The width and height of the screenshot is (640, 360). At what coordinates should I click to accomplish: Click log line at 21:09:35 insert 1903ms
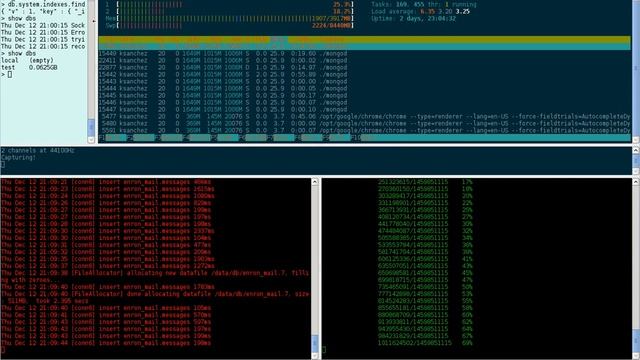108,259
